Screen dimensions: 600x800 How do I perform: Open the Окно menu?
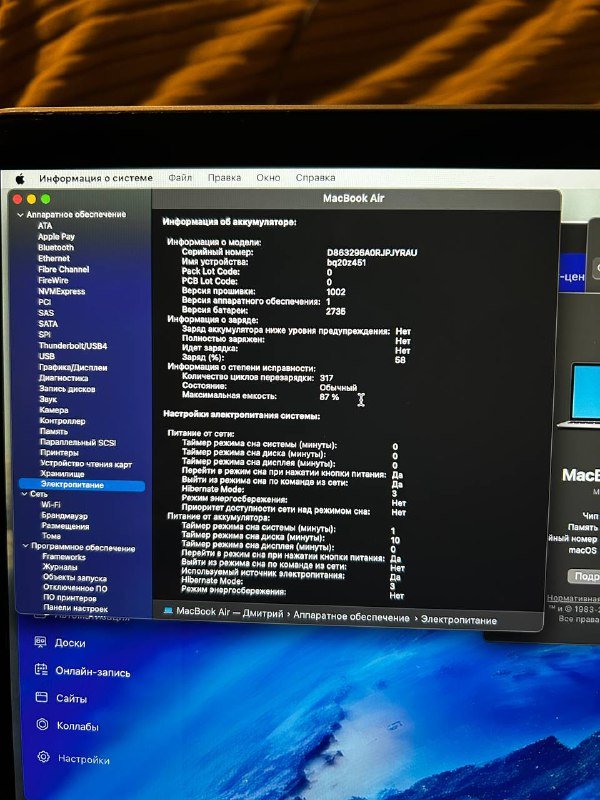268,178
